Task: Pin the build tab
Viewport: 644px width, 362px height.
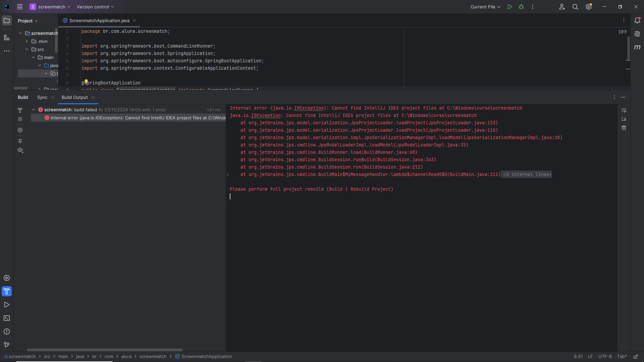Action: click(20, 141)
